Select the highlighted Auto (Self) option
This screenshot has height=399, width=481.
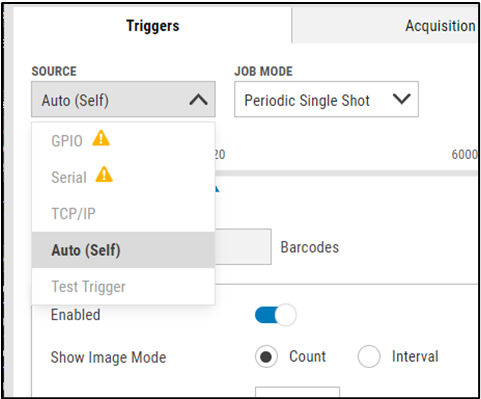pyautogui.click(x=123, y=250)
